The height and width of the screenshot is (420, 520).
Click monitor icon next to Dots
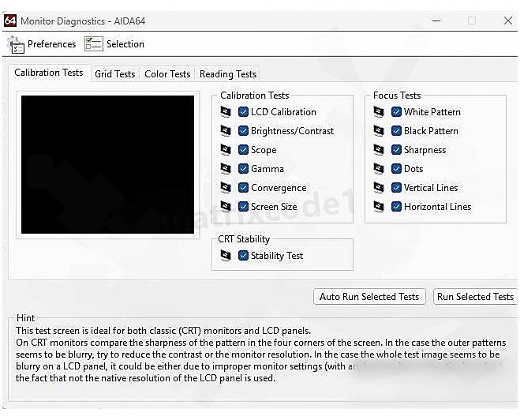[379, 168]
